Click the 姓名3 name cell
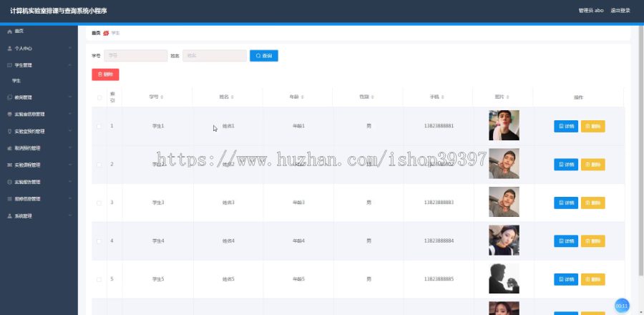The image size is (644, 315). point(228,203)
